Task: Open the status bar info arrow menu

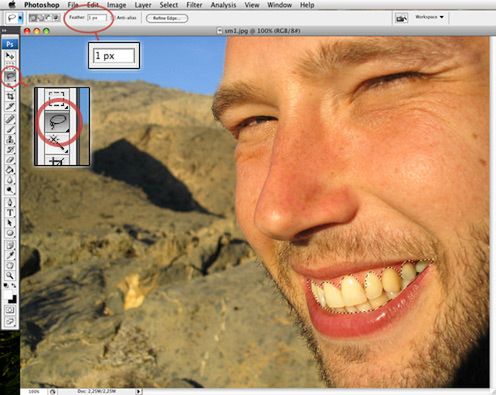Action: pyautogui.click(x=139, y=391)
